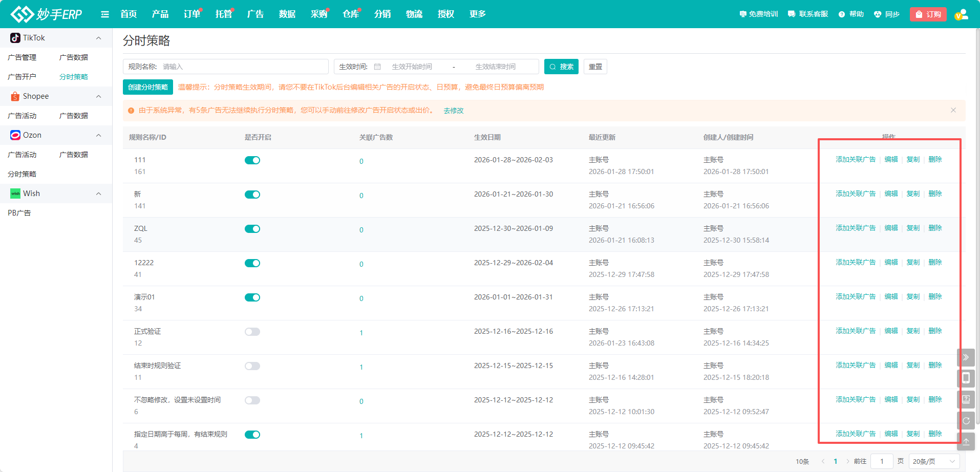980x472 pixels.
Task: Click the hamburger menu collapse icon
Action: pyautogui.click(x=105, y=14)
